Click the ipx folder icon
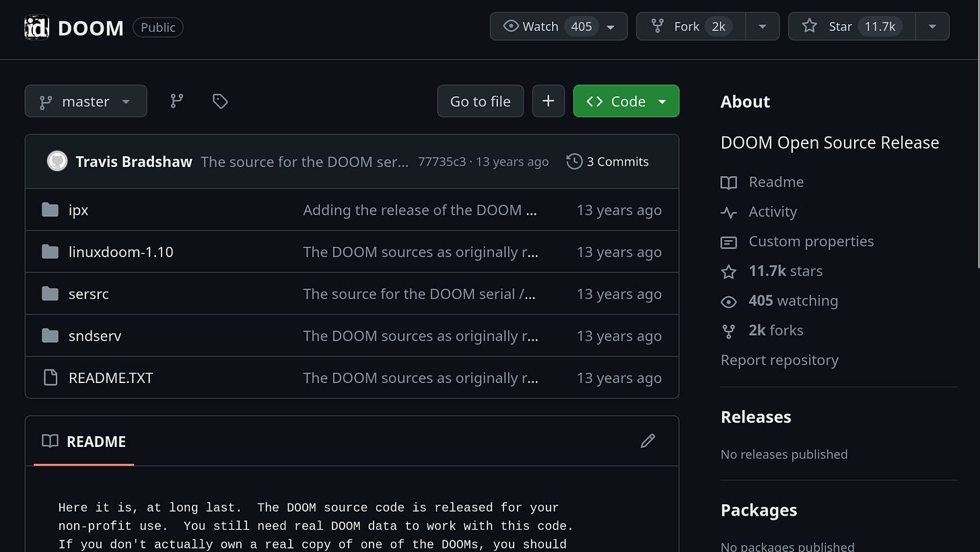 tap(50, 210)
